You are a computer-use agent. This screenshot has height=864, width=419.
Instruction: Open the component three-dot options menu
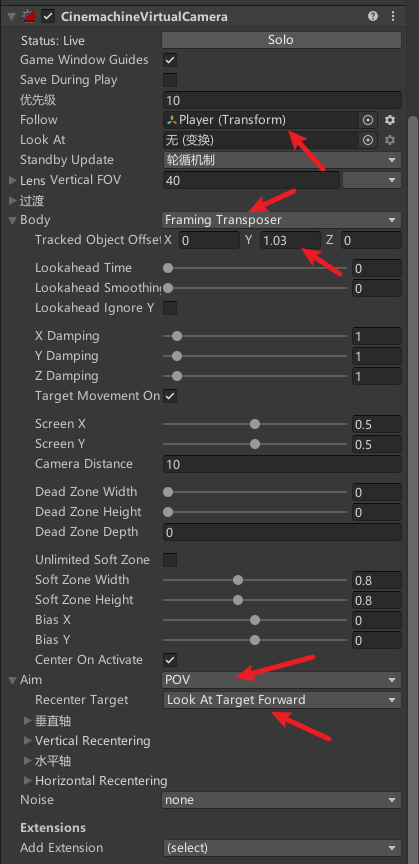click(393, 17)
